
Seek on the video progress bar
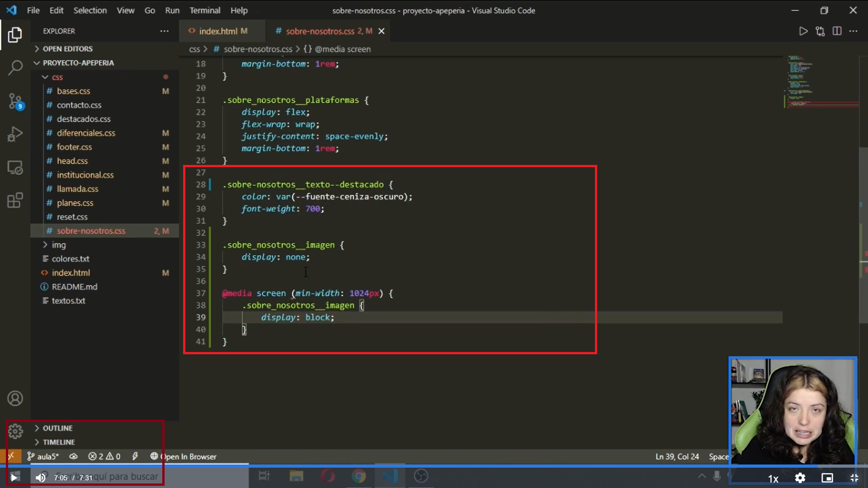434,466
